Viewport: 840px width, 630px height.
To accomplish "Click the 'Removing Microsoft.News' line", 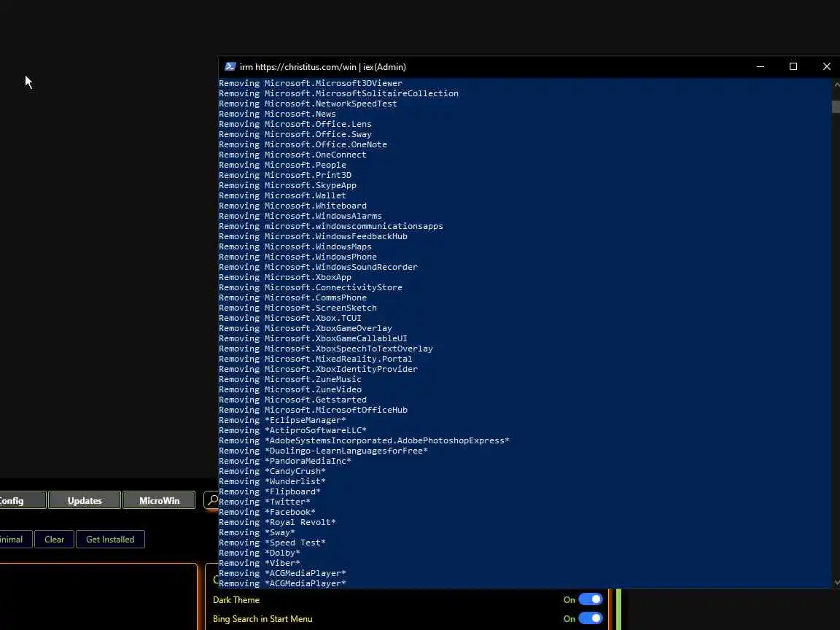I will pyautogui.click(x=277, y=114).
